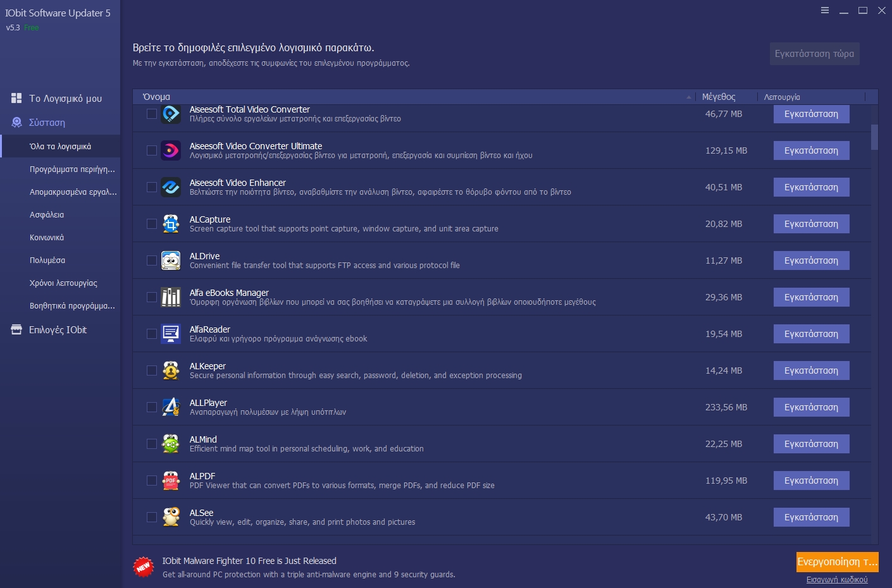Click the ALKeeper app icon
Viewport: 892px width, 588px height.
[x=171, y=371]
